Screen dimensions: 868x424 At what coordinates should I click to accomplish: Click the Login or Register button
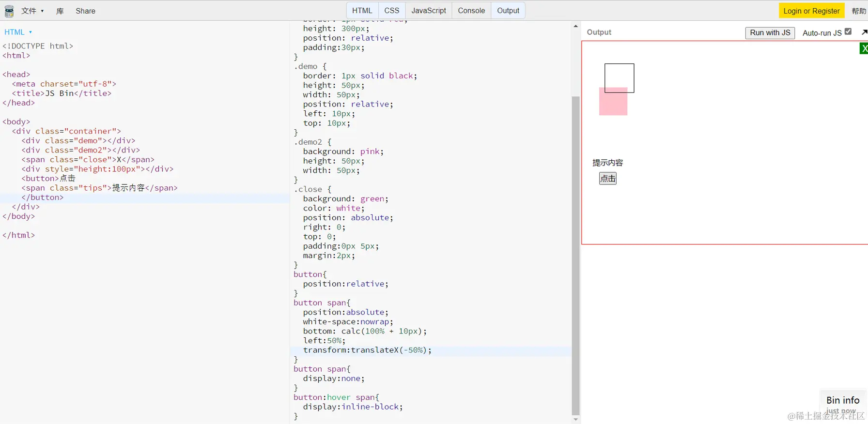click(x=812, y=11)
